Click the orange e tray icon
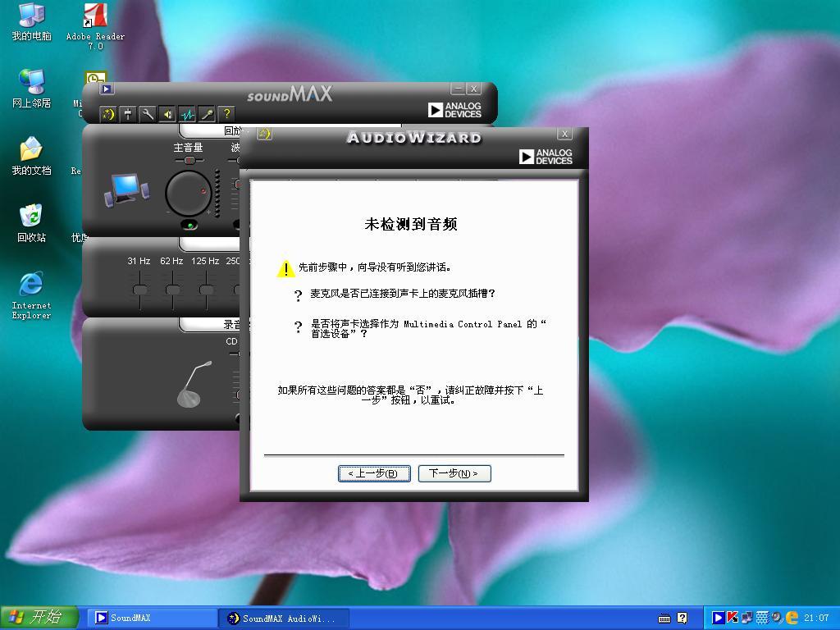The image size is (840, 630). coord(792,619)
